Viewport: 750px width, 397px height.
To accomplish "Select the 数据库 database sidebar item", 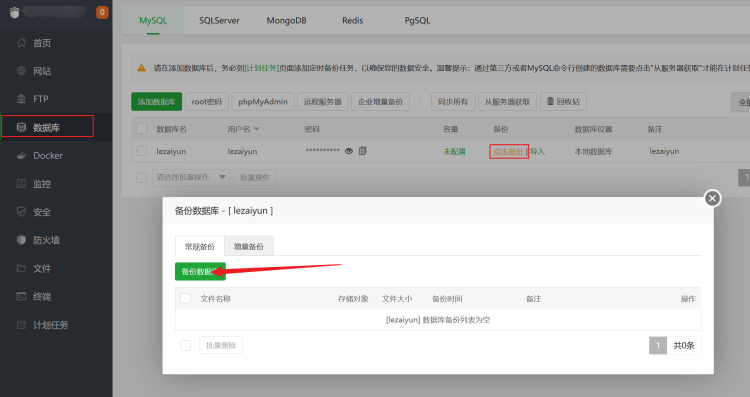I will tap(47, 127).
